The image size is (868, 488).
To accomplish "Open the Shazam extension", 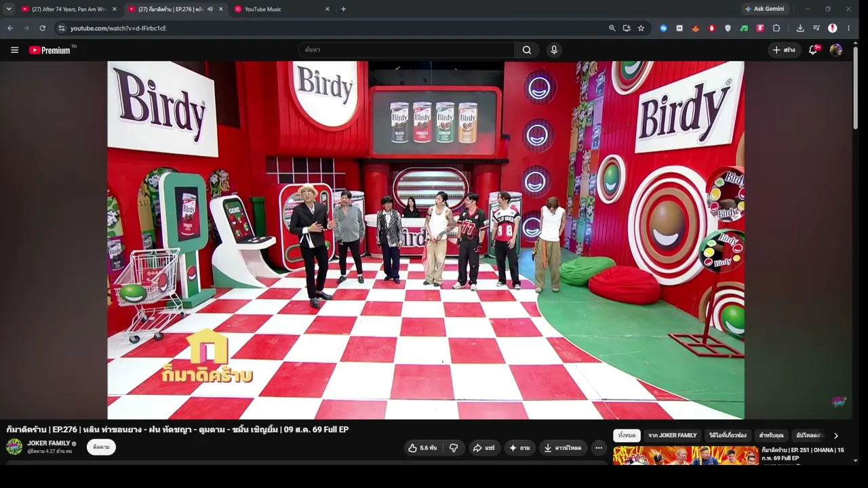I will (x=663, y=28).
